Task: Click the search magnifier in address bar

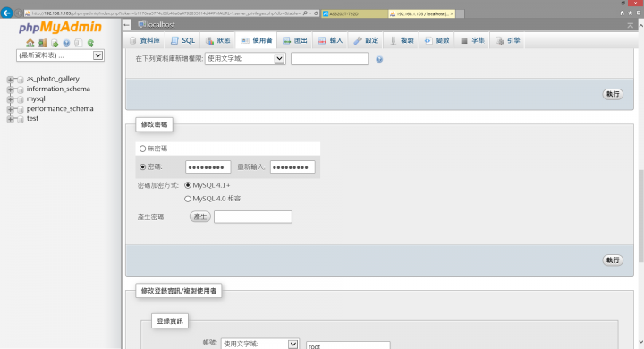Action: [305, 13]
